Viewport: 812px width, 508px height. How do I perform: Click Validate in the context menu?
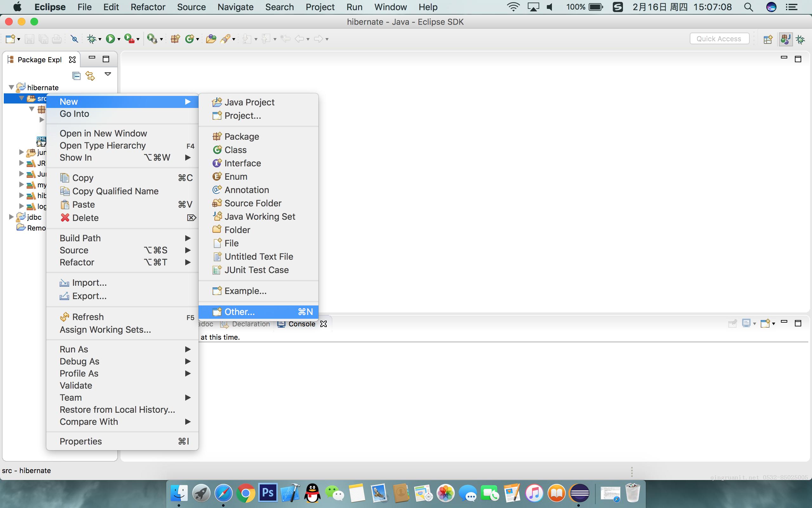[x=122, y=386]
